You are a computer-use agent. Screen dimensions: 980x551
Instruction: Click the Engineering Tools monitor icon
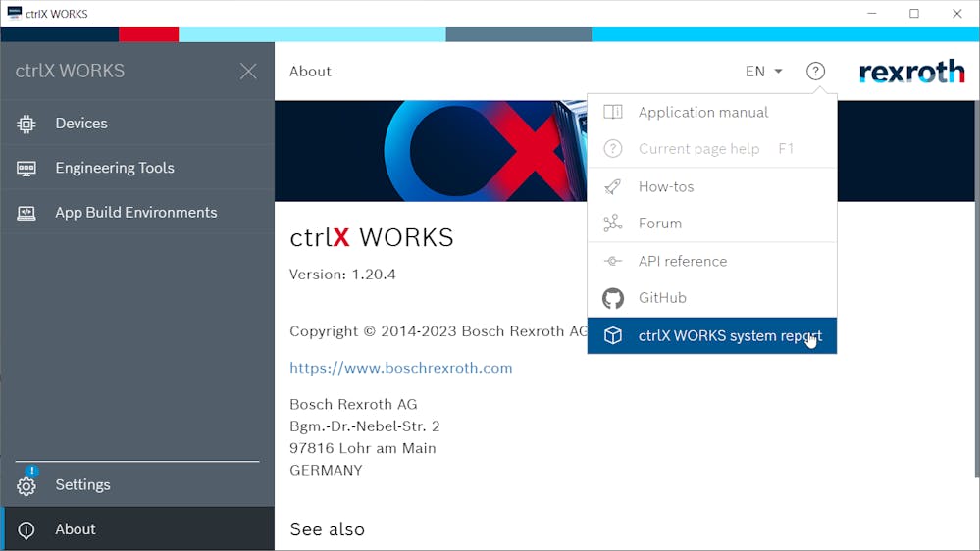click(26, 168)
